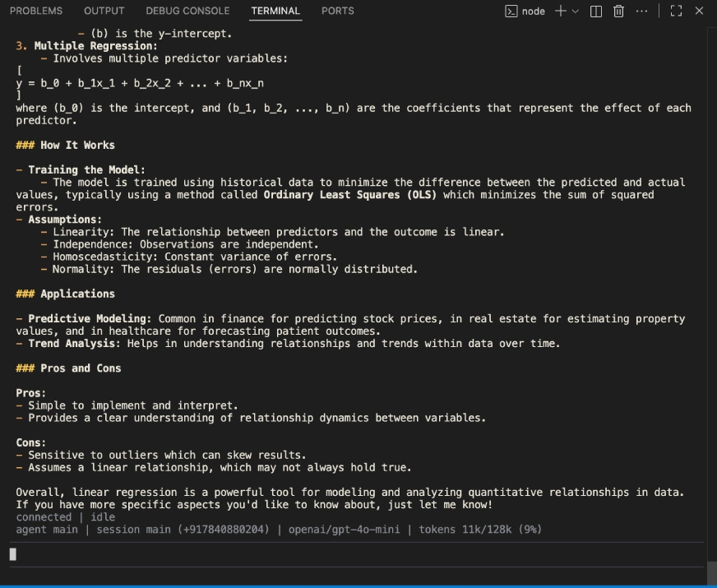The width and height of the screenshot is (717, 588).
Task: Focus the terminal prompt input line
Action: 329,554
